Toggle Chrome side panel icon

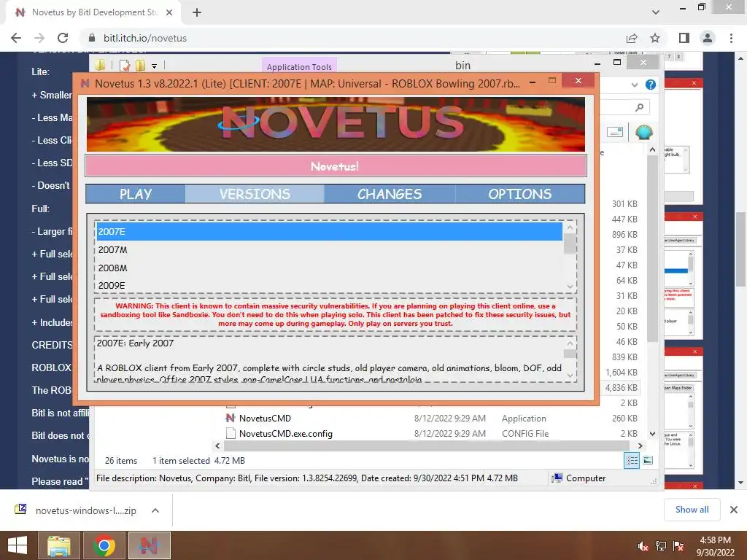coord(684,38)
